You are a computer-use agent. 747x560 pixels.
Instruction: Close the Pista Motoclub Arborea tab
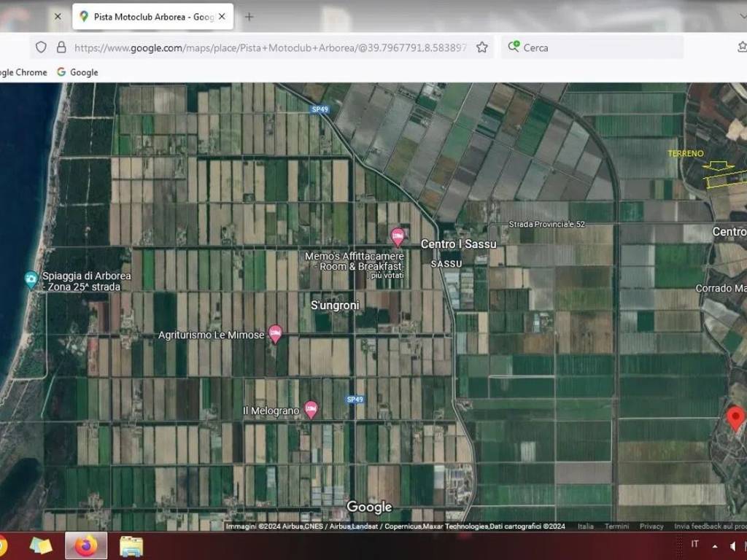coord(222,16)
